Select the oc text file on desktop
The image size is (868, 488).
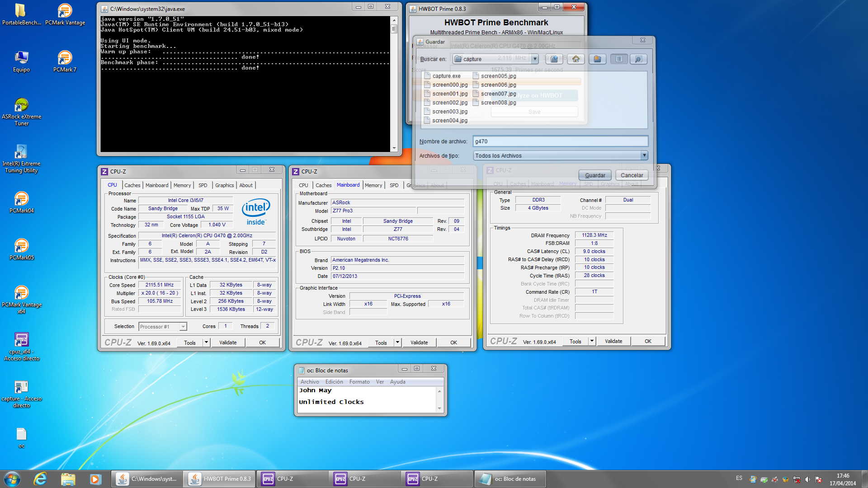21,438
